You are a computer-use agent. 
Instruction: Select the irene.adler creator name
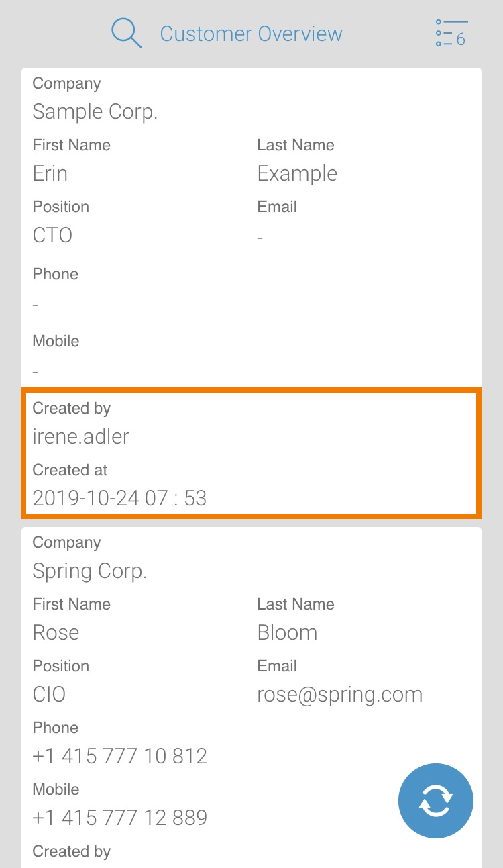pos(81,436)
